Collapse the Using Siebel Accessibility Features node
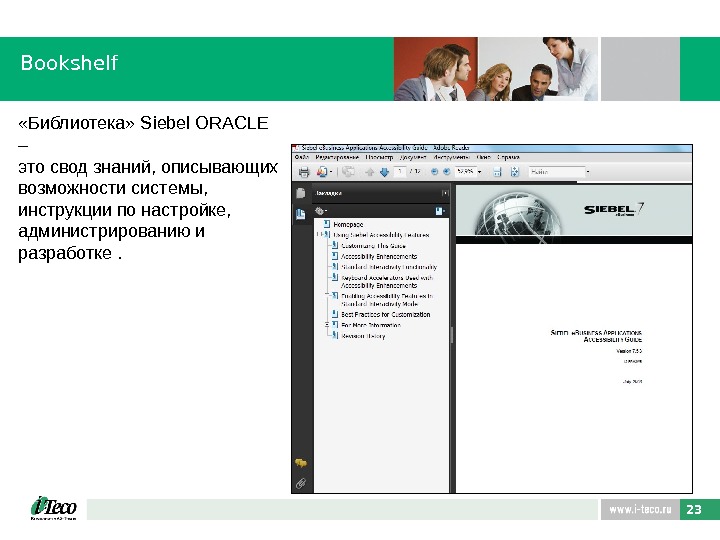This screenshot has height=540, width=720. (320, 235)
